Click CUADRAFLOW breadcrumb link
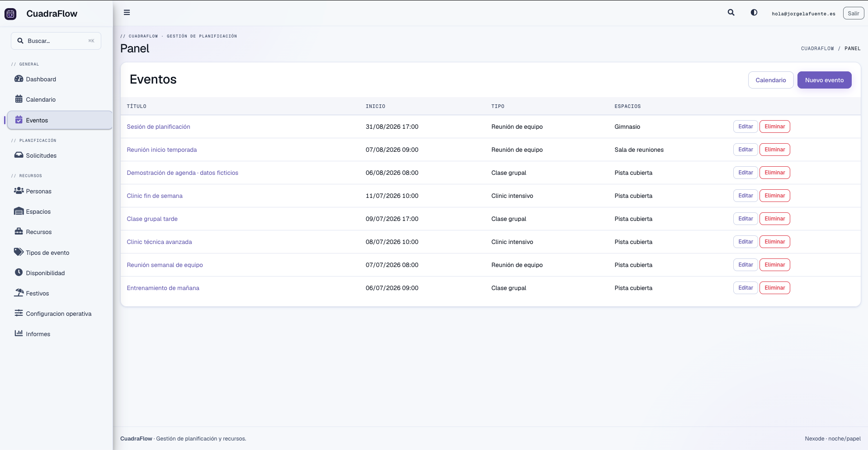 [817, 48]
